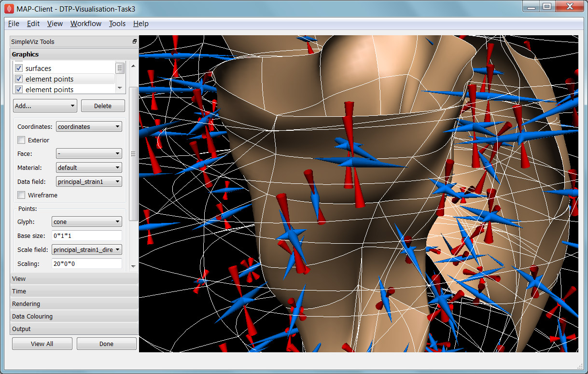Maximize the MAP-Client window
The width and height of the screenshot is (588, 374).
(546, 6)
